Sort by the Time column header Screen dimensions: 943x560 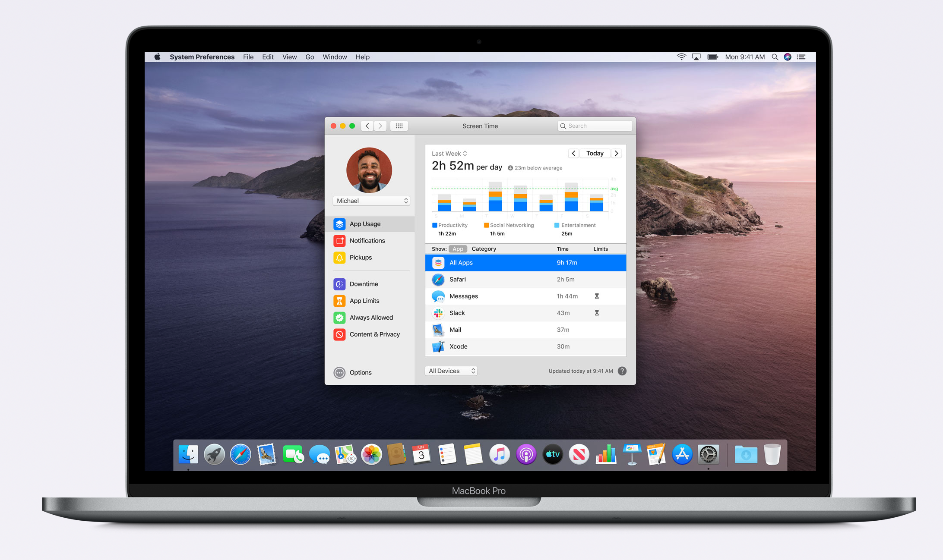tap(563, 249)
